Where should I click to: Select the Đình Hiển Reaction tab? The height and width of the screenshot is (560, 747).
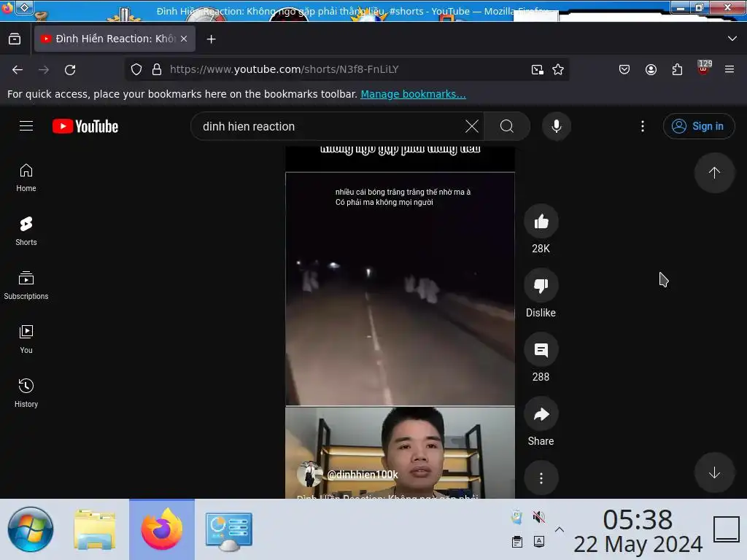click(115, 39)
